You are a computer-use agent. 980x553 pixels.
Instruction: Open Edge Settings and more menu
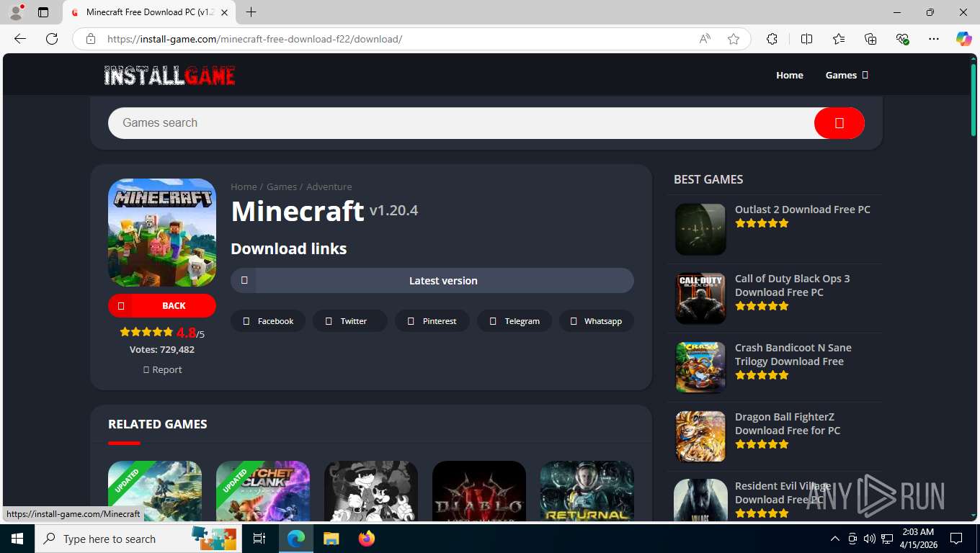pyautogui.click(x=934, y=39)
